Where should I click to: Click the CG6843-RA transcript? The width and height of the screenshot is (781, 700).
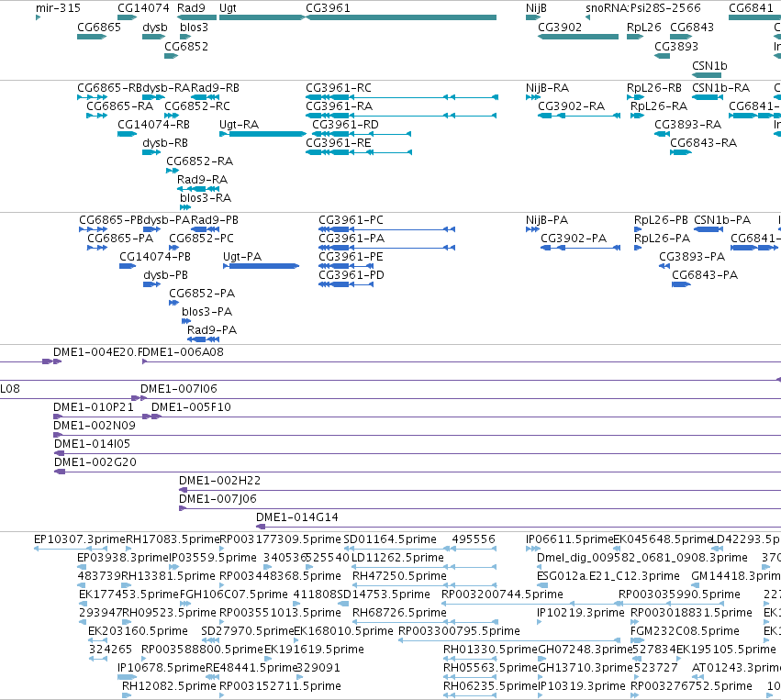click(x=681, y=152)
